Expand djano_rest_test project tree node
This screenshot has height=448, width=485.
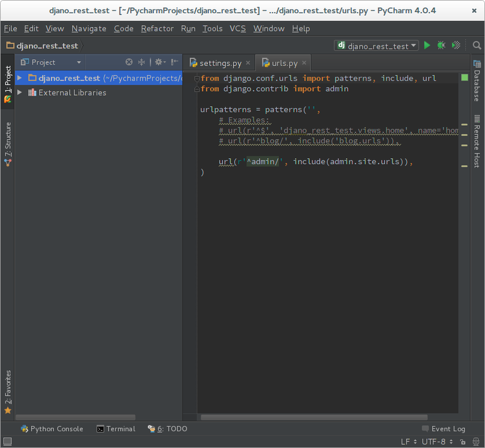point(20,78)
